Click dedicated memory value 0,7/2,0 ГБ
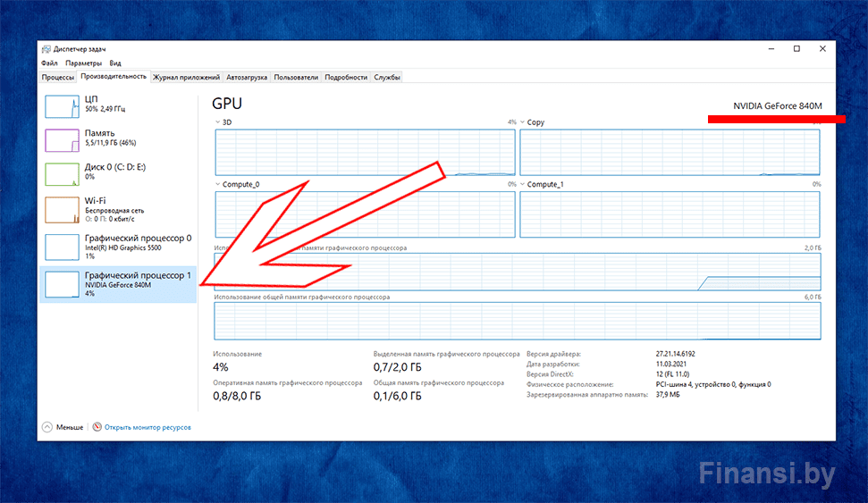This screenshot has width=868, height=503. point(398,367)
